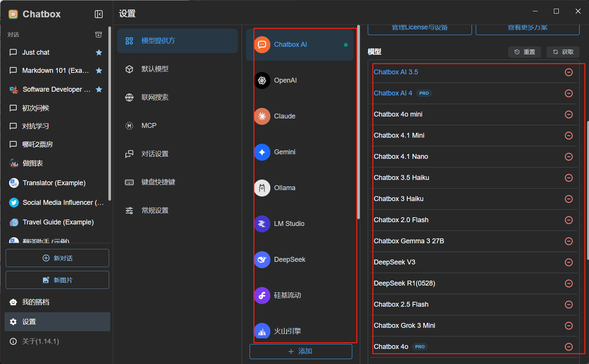Remove Chatbox AI 3.5 model minus icon
Screen dimensions: 589x364
[569, 72]
